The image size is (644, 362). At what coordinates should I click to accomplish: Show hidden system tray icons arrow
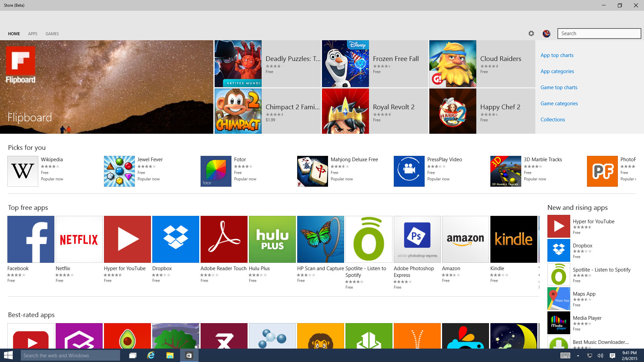pos(578,356)
